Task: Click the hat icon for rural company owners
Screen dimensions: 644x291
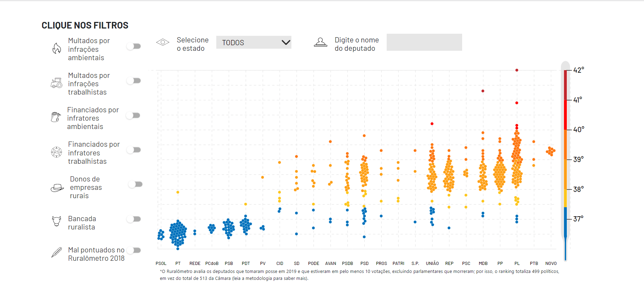Action: (57, 188)
